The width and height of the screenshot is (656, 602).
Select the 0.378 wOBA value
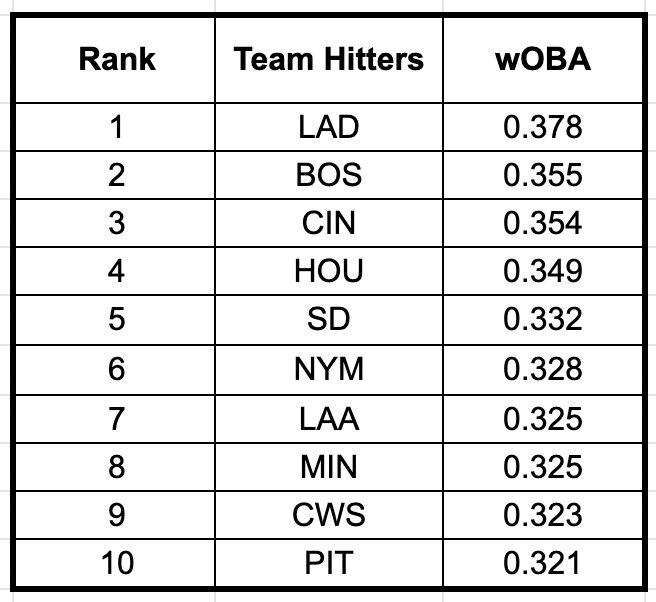tap(543, 127)
